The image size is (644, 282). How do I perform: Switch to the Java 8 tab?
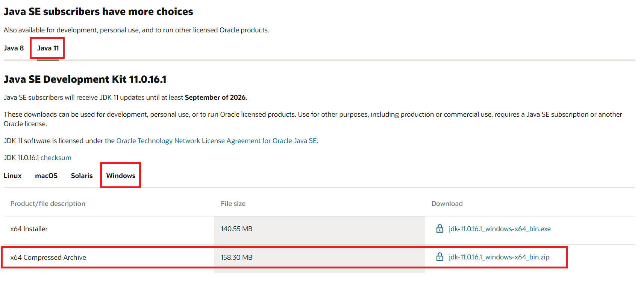coord(14,48)
